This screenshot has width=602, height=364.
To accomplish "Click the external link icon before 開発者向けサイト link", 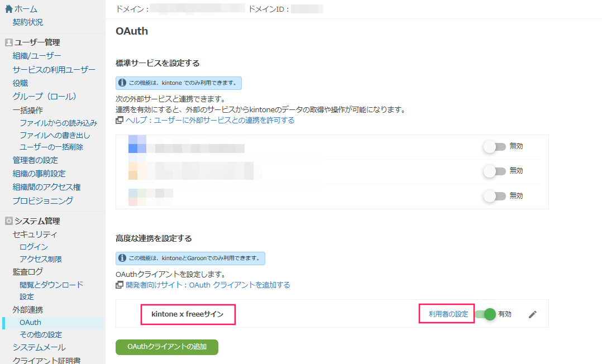I will [120, 285].
